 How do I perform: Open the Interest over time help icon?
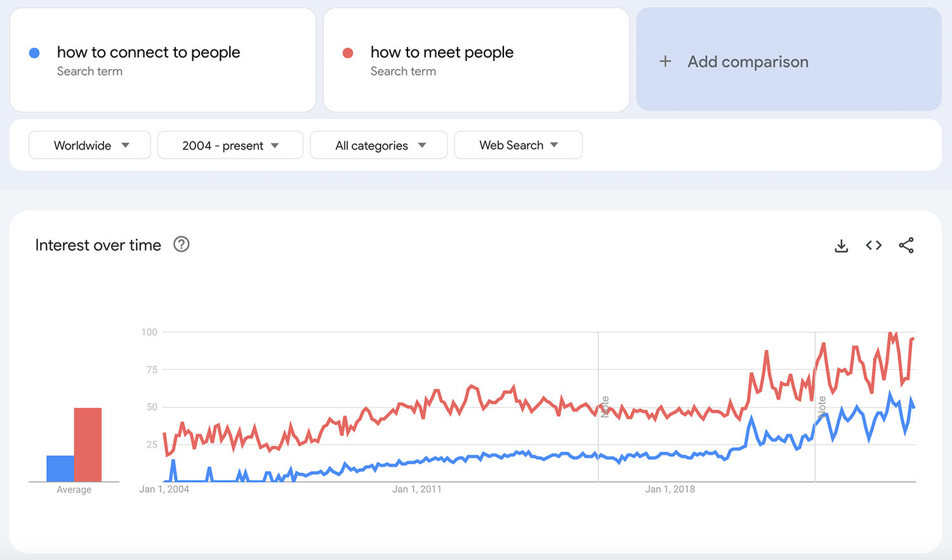coord(182,244)
